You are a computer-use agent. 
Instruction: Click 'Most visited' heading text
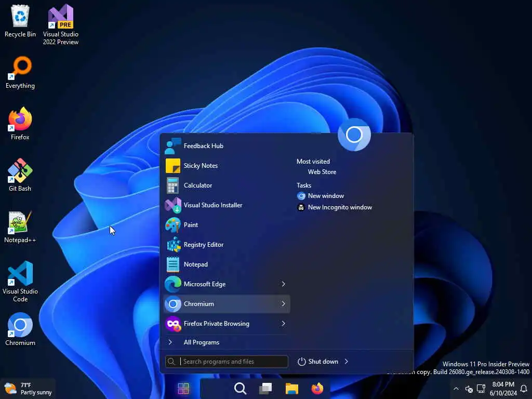[x=313, y=162]
